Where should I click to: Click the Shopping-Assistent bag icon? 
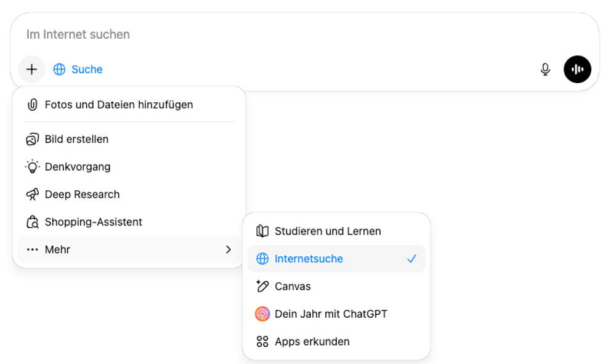point(32,222)
